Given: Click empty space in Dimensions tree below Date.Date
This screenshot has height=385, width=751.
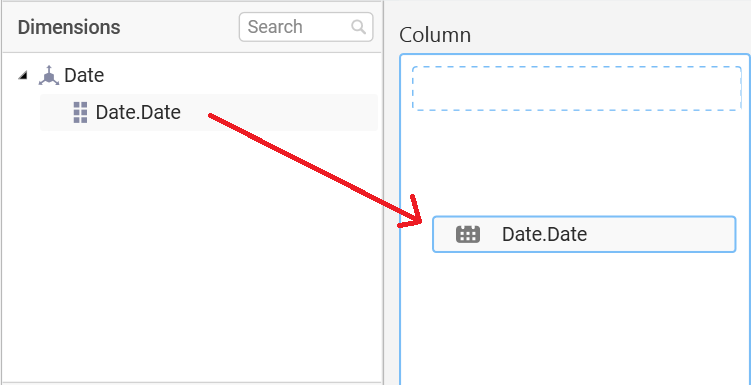Looking at the screenshot, I should tap(192, 254).
